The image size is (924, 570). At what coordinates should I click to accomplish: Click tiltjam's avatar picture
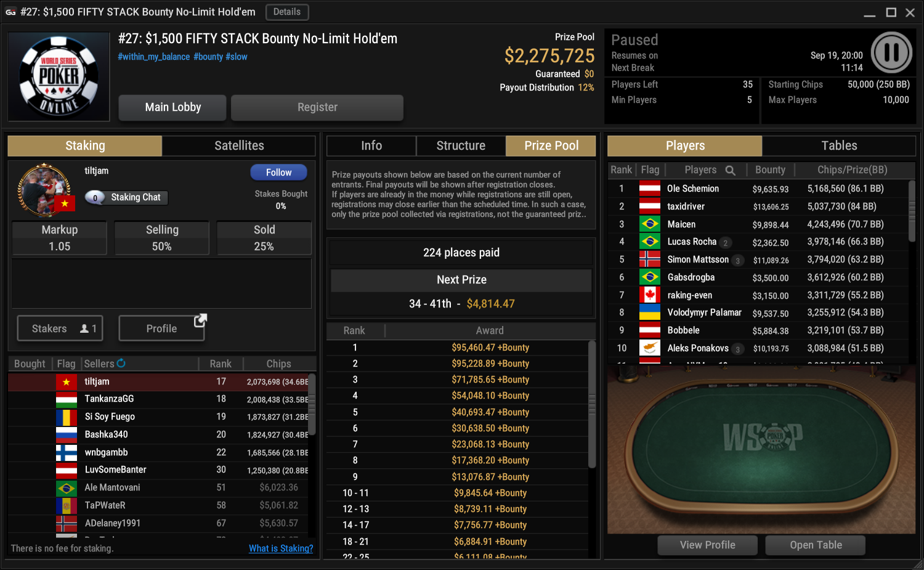pyautogui.click(x=44, y=190)
